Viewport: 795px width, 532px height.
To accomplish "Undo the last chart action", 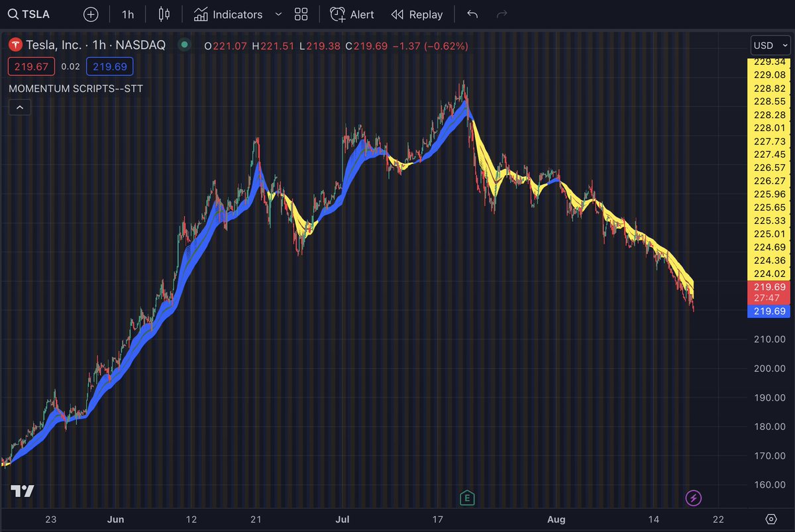I will tap(472, 14).
